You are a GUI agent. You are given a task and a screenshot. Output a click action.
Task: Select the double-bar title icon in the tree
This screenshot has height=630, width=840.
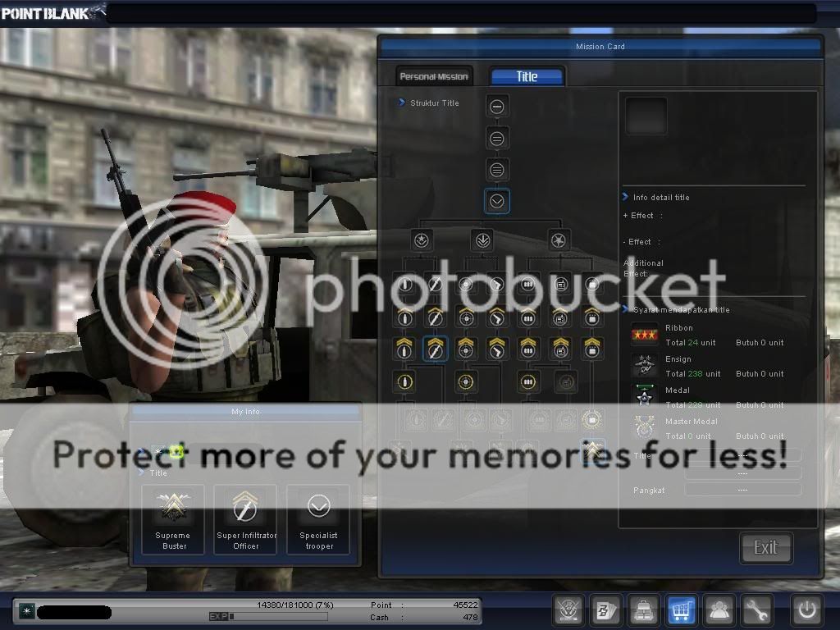tap(496, 139)
